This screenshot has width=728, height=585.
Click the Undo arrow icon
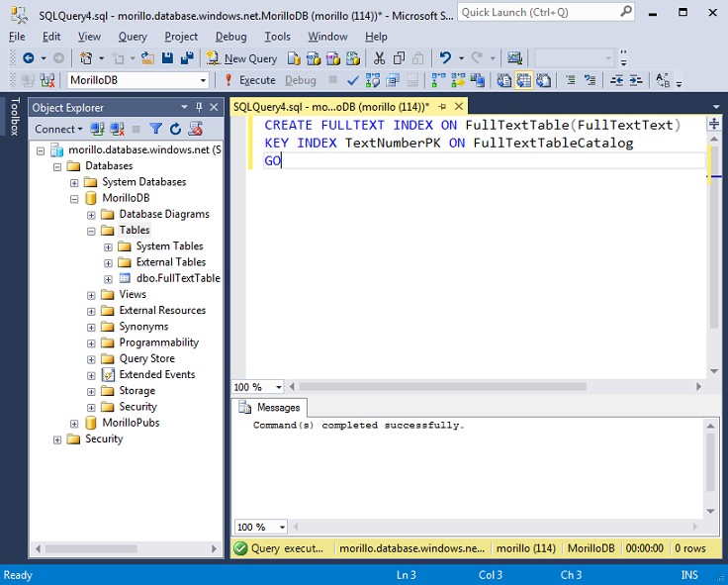tap(446, 58)
